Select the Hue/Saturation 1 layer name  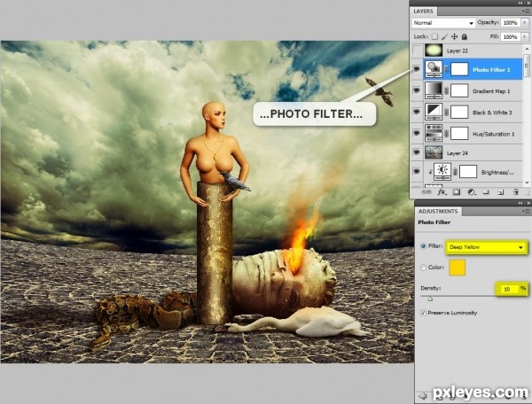494,134
